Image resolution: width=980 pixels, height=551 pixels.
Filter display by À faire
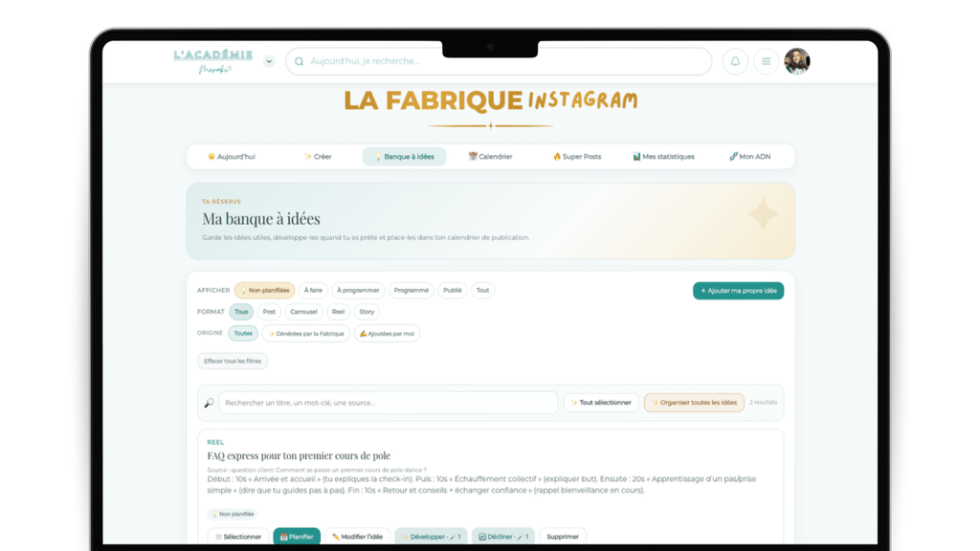click(313, 291)
